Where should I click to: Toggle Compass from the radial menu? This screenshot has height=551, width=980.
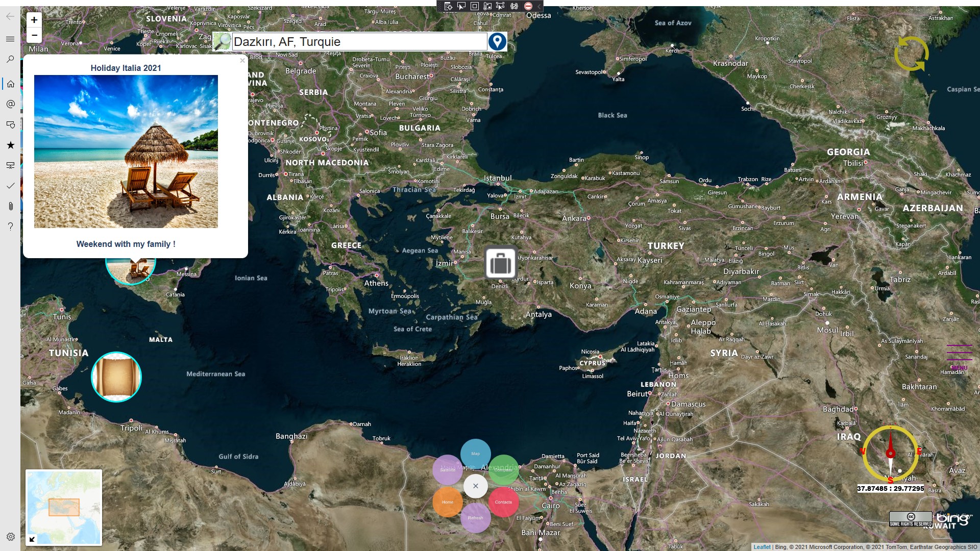[503, 470]
